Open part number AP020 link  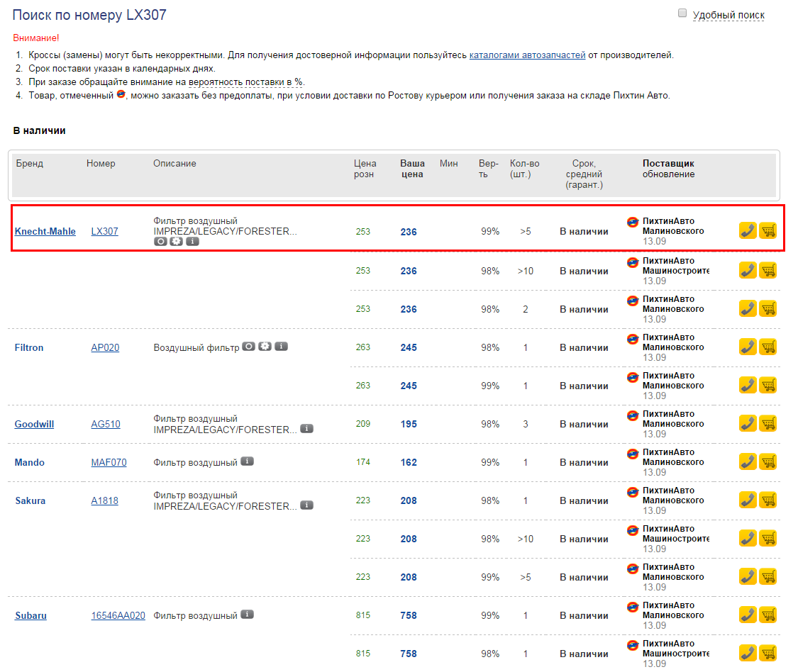click(105, 347)
